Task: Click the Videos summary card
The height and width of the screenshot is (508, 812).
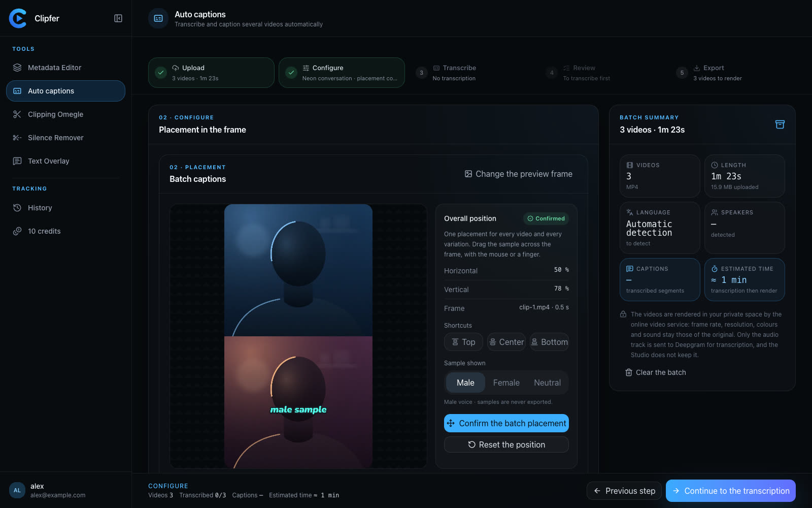Action: 660,176
